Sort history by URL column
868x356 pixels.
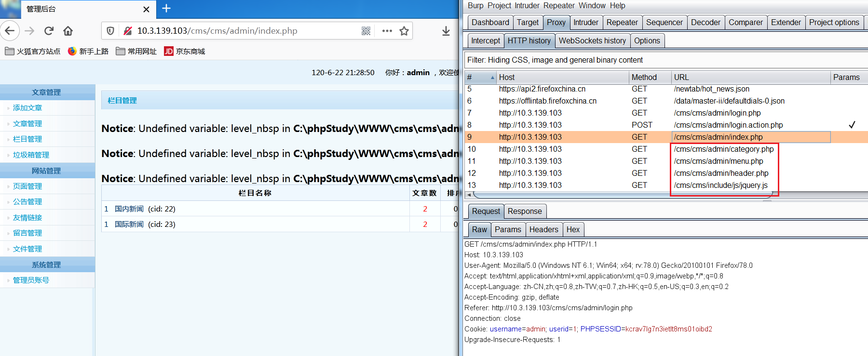pyautogui.click(x=751, y=77)
